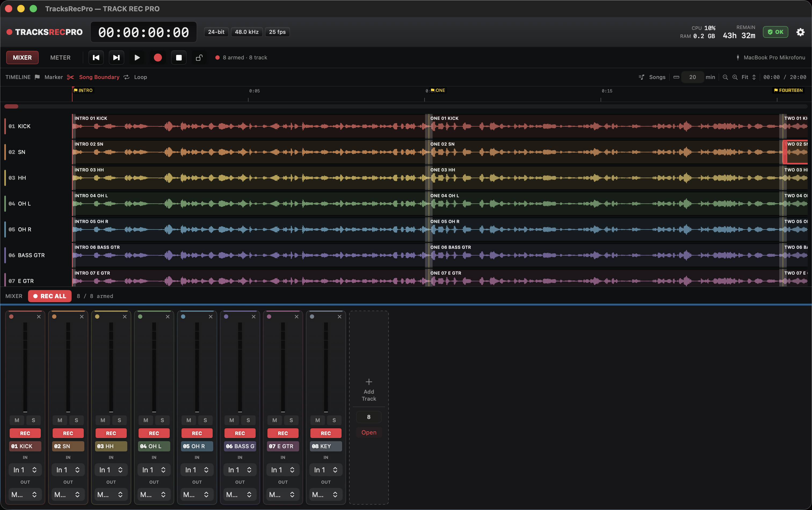This screenshot has width=812, height=510.
Task: Click the timeline length ruler icon
Action: click(676, 77)
